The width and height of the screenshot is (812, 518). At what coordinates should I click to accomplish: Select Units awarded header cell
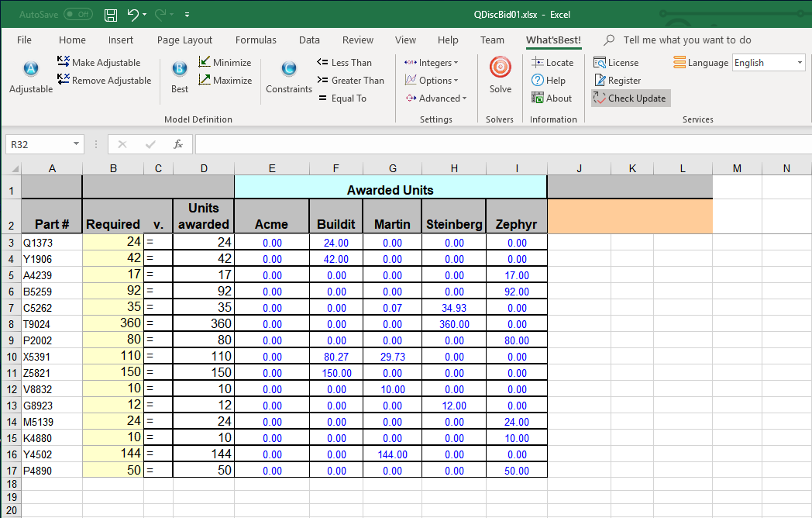coord(204,216)
